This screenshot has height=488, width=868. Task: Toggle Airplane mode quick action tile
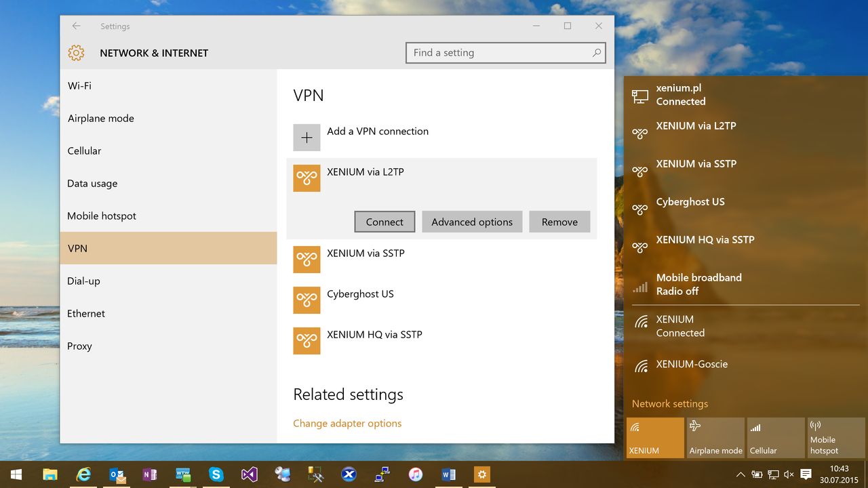[x=715, y=438]
